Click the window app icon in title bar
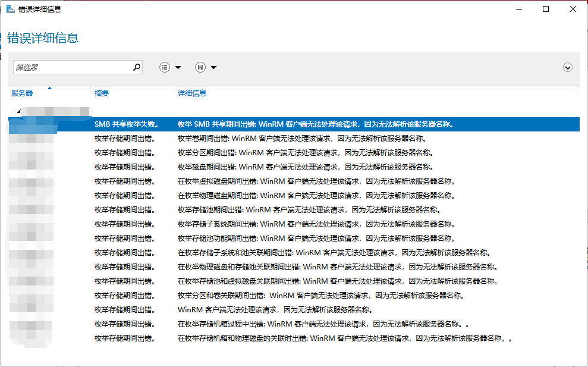This screenshot has width=588, height=367. pyautogui.click(x=11, y=9)
